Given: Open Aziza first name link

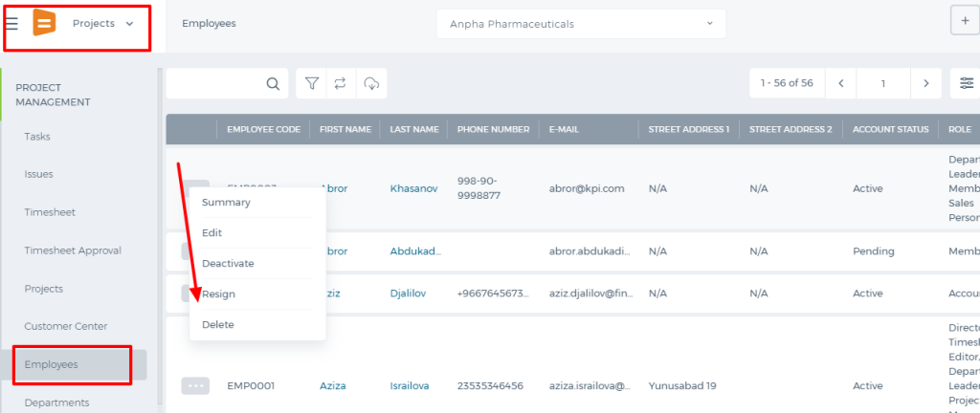Looking at the screenshot, I should [x=332, y=385].
